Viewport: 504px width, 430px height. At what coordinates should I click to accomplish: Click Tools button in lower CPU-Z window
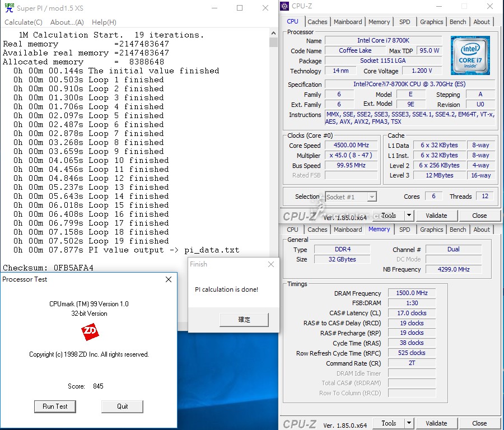click(388, 423)
